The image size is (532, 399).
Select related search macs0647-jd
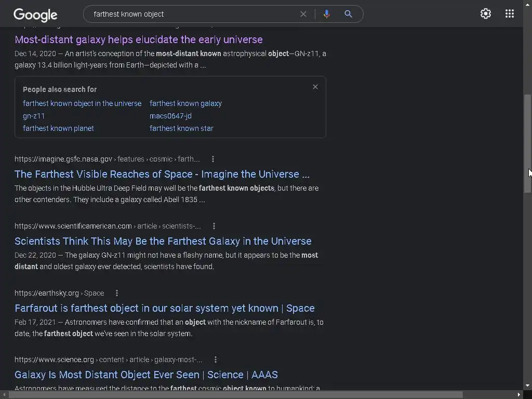click(x=170, y=116)
